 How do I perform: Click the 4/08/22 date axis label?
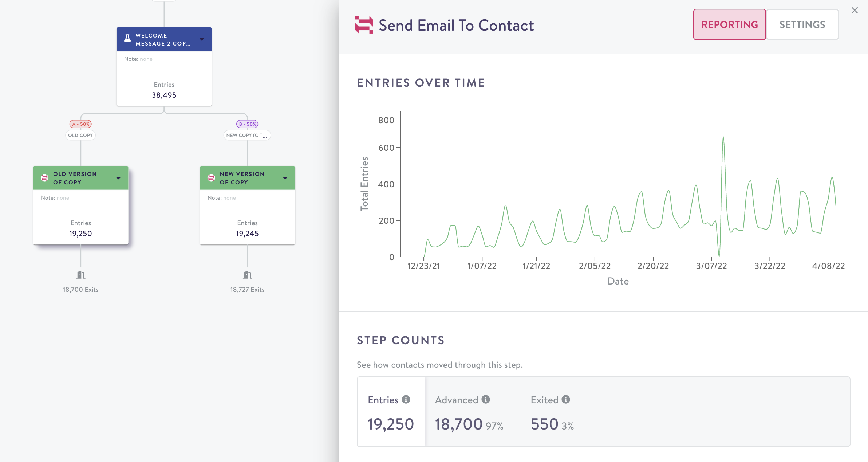tap(828, 266)
